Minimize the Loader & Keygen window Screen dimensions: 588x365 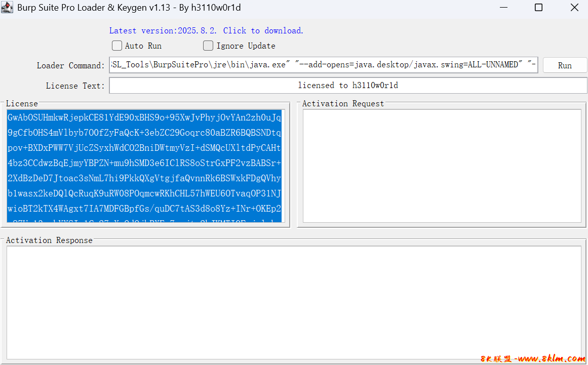(x=503, y=8)
